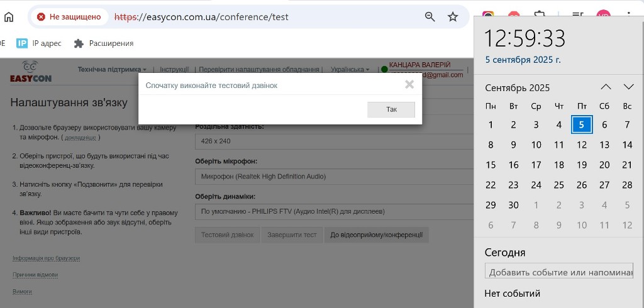Close the test call dialog with X
This screenshot has width=644, height=308.
[409, 84]
